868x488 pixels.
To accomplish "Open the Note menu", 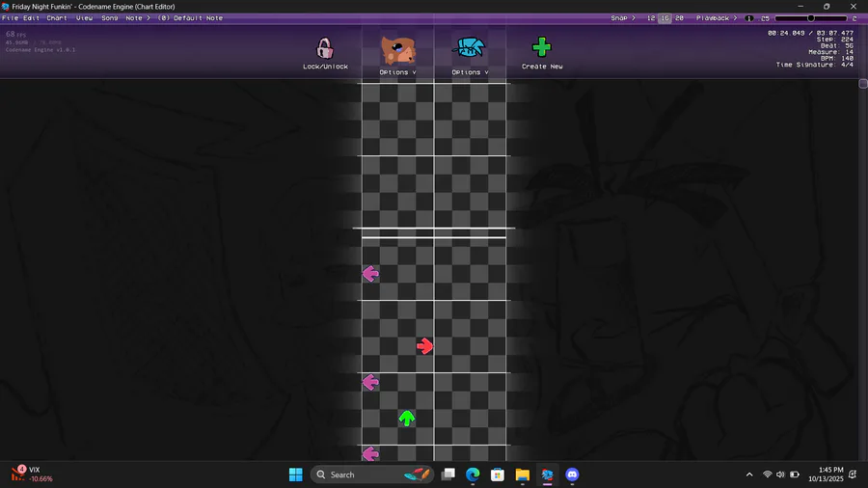I will click(x=137, y=17).
